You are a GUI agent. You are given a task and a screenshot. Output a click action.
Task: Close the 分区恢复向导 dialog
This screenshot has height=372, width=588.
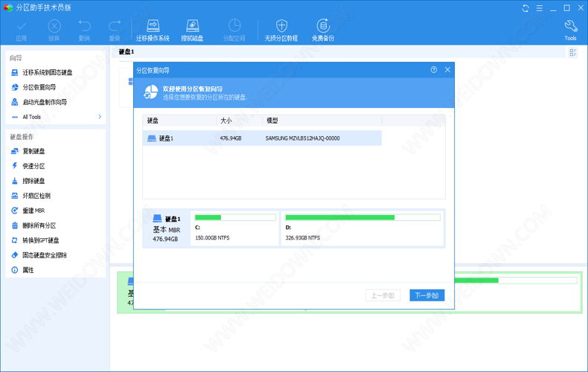point(447,69)
